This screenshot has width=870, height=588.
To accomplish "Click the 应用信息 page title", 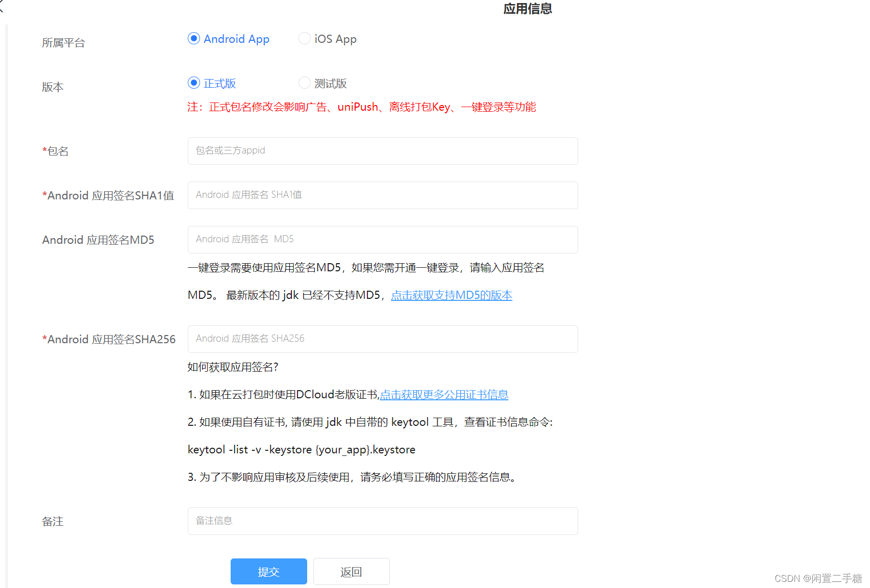I will [x=527, y=9].
